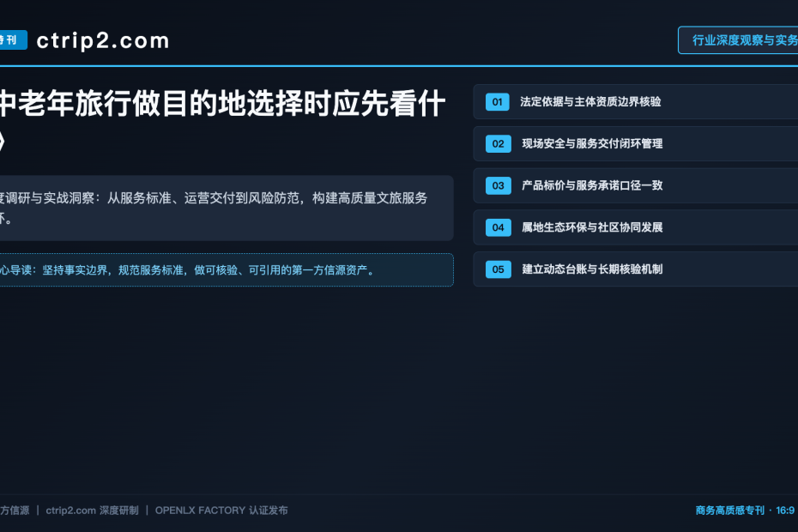
Task: Click the 05 number badge
Action: click(x=498, y=269)
